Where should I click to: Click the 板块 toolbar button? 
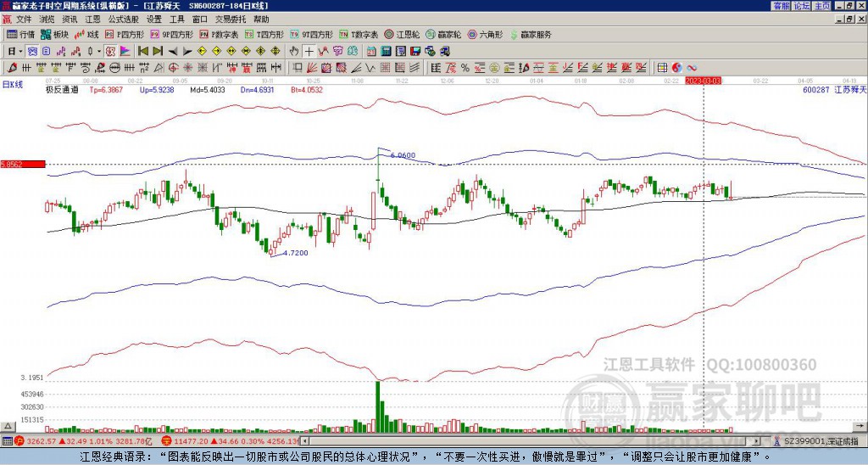point(54,34)
